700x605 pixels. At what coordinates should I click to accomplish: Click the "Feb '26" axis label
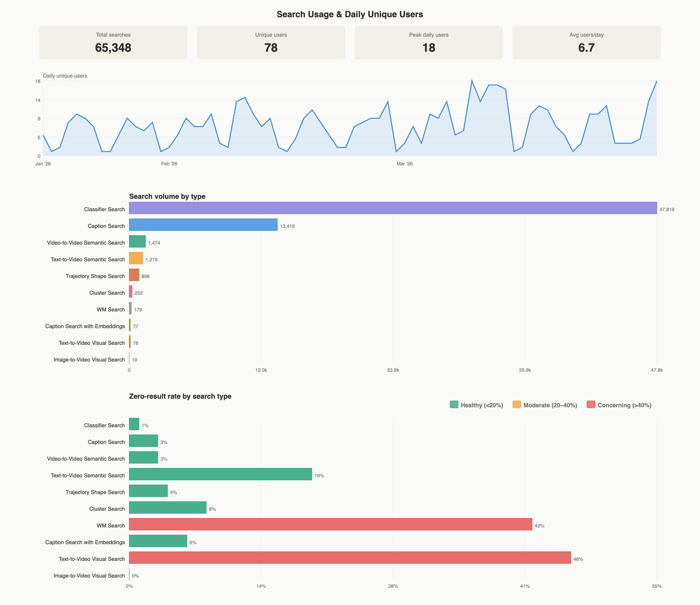point(169,164)
